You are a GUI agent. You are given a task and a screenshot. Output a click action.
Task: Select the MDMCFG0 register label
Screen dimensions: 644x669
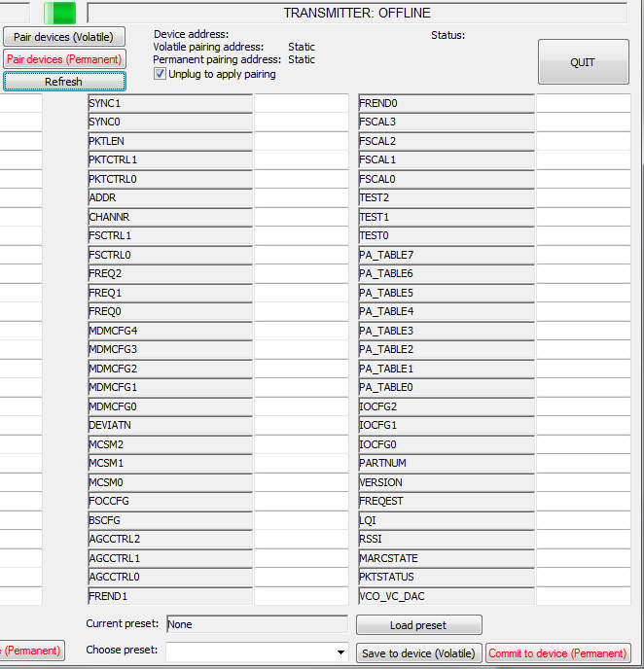[x=170, y=406]
